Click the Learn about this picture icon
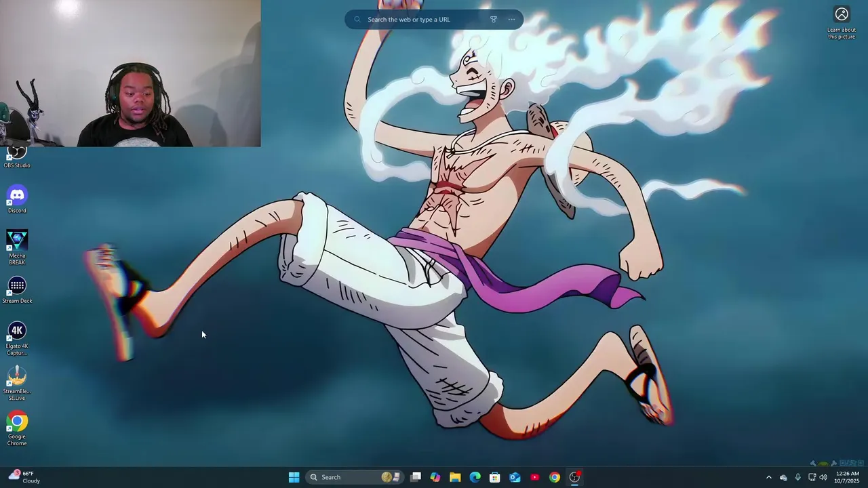The image size is (868, 488). coord(842,15)
